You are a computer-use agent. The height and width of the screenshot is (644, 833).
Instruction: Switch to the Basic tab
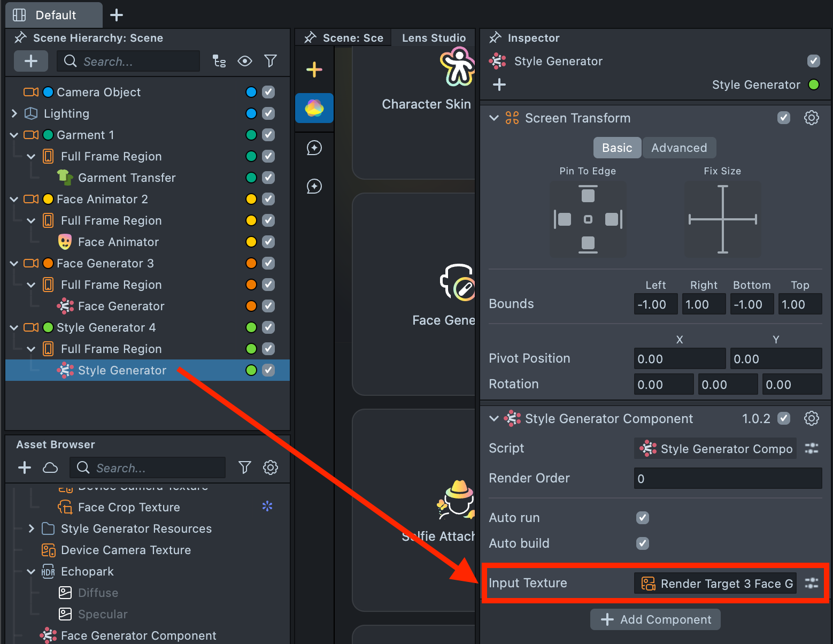point(618,148)
